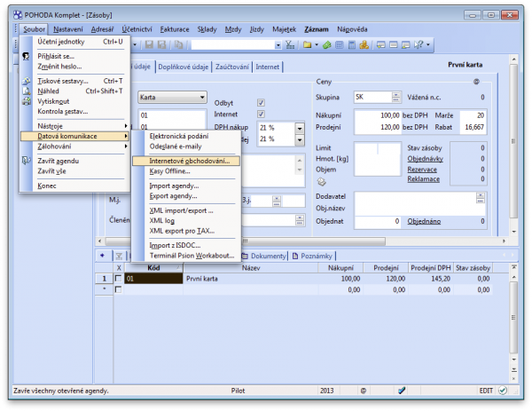Image resolution: width=532 pixels, height=411 pixels.
Task: Open the Skupina SK selector button
Action: click(396, 97)
